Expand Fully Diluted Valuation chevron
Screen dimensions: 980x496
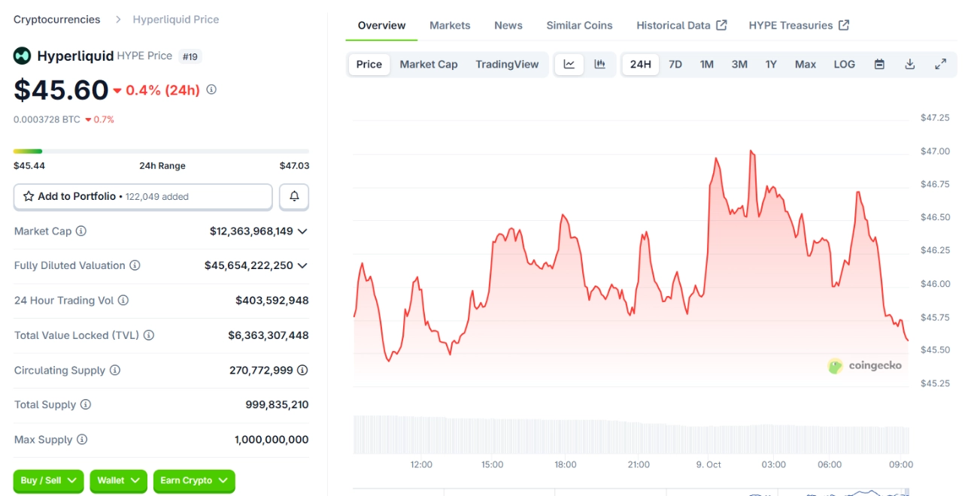click(x=302, y=266)
